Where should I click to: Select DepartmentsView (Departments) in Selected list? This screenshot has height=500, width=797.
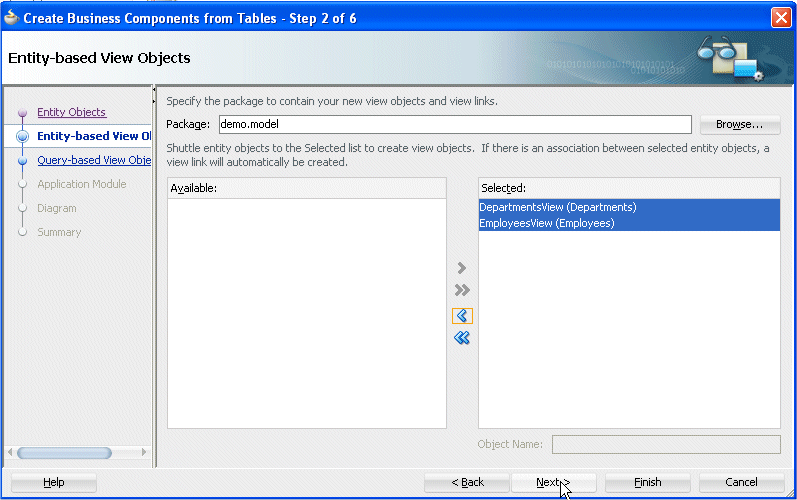click(629, 207)
